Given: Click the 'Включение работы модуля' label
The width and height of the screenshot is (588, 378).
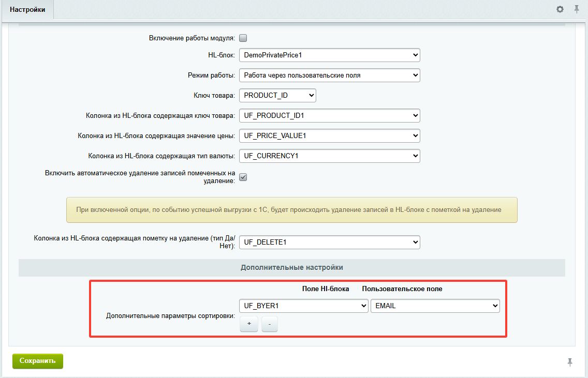Looking at the screenshot, I should point(192,38).
